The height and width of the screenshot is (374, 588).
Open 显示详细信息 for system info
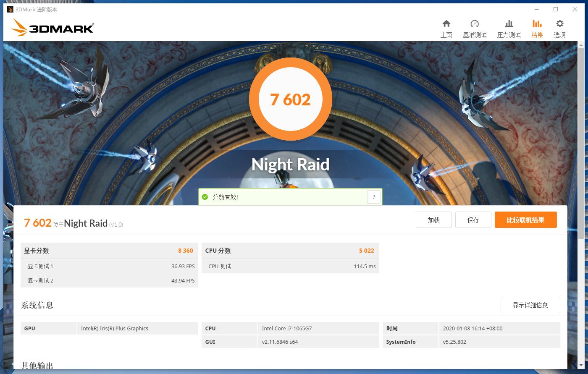[x=530, y=305]
